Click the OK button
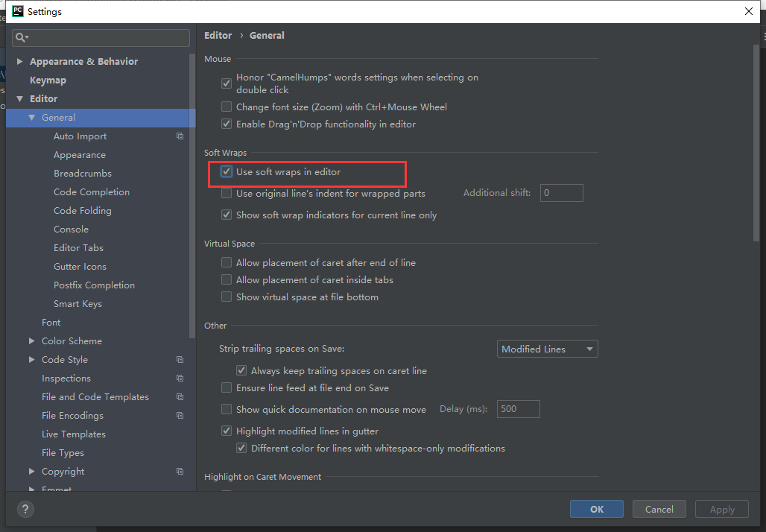The height and width of the screenshot is (532, 766). (x=597, y=510)
